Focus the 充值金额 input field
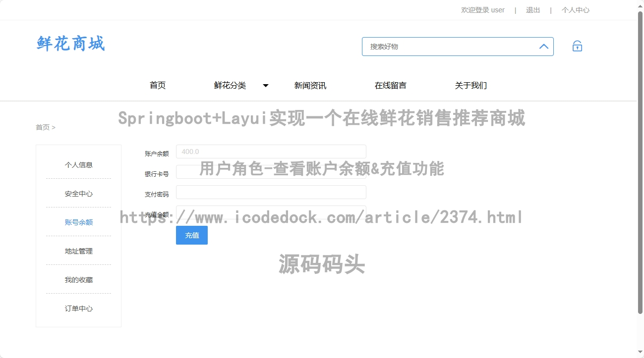 [271, 212]
